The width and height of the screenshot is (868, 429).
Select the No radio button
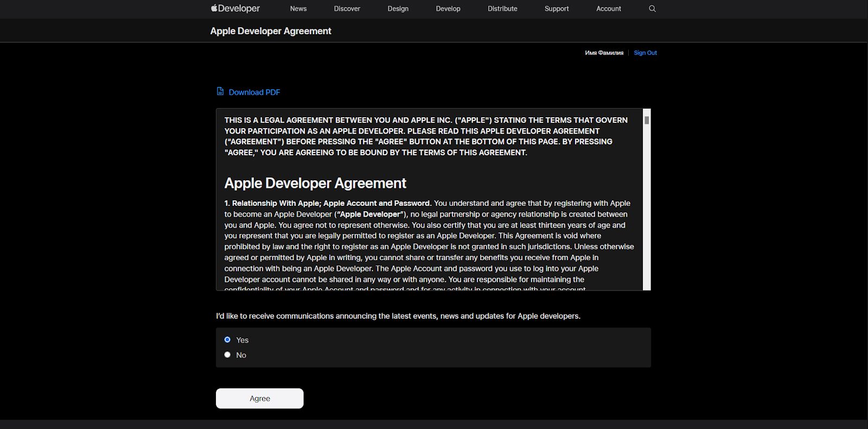click(227, 355)
